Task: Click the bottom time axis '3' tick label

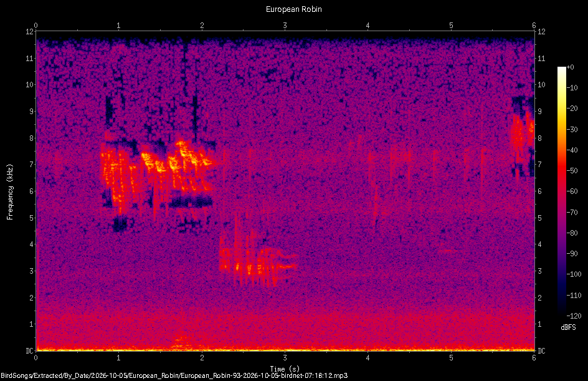Action: point(285,358)
